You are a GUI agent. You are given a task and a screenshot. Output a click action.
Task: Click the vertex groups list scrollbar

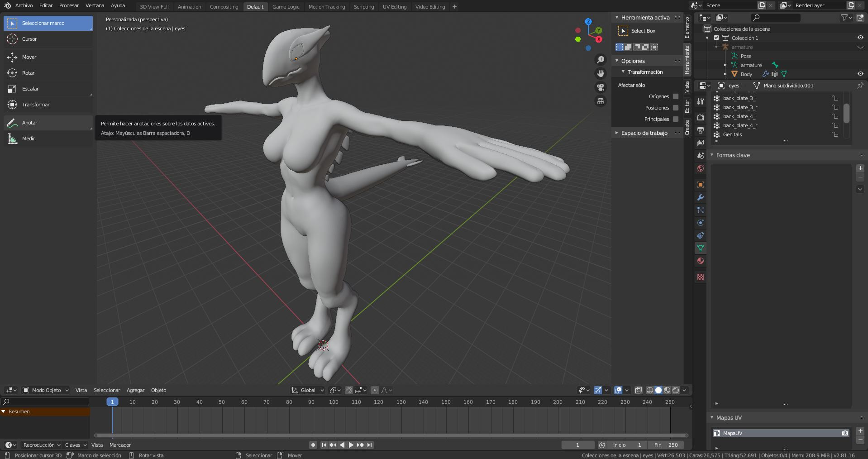pos(847,113)
